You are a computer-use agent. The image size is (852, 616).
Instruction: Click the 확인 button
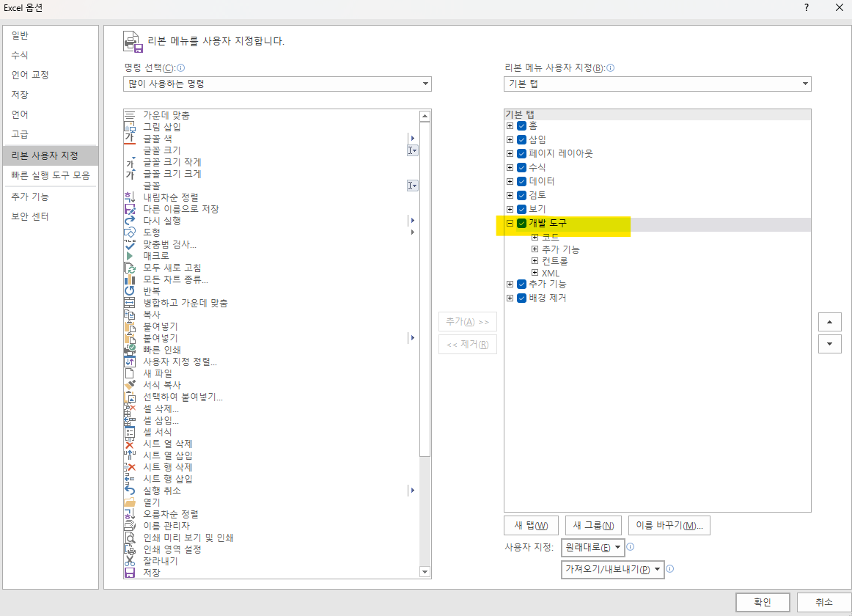point(763,602)
